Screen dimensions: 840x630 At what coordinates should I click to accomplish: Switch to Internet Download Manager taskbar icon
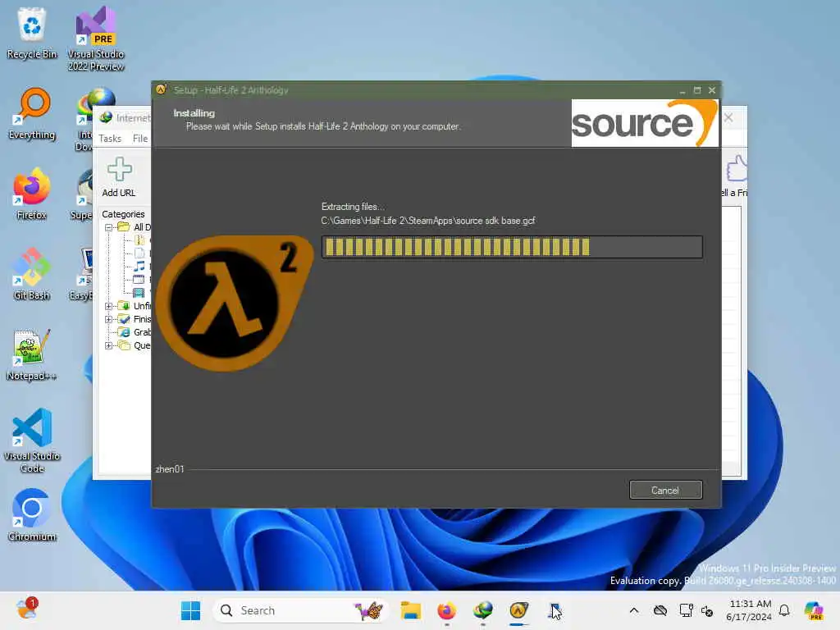482,610
